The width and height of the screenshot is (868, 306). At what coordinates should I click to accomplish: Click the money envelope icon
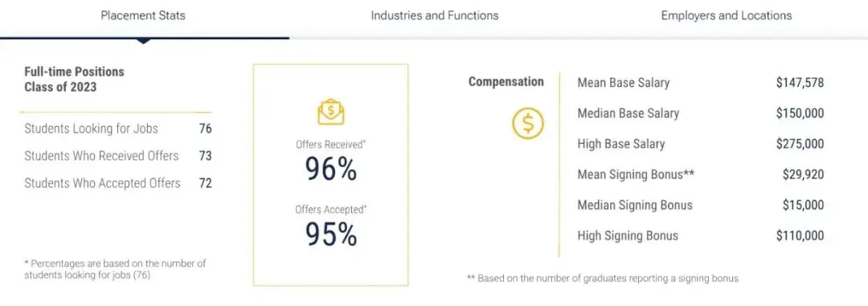point(330,111)
